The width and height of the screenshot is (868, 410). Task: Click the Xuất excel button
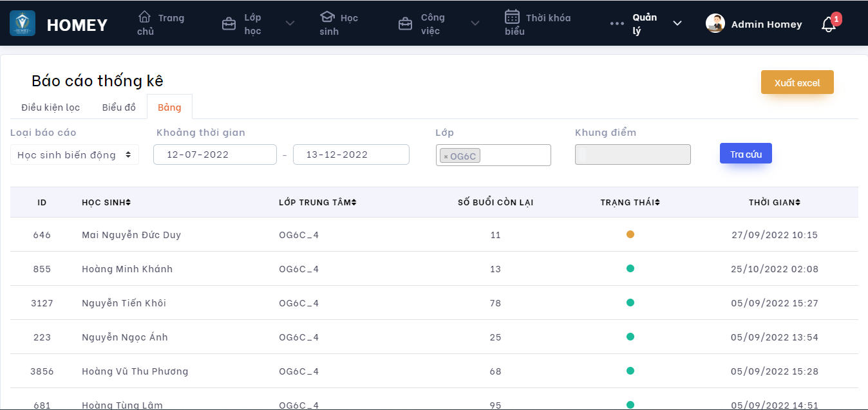coord(797,82)
